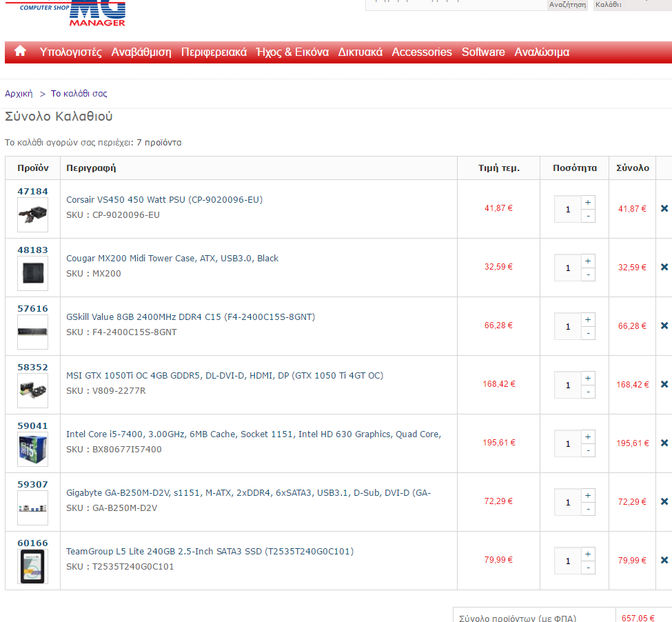Screen dimensions: 672x622
Task: Click the Καλάθι cart summary box
Action: (633, 5)
